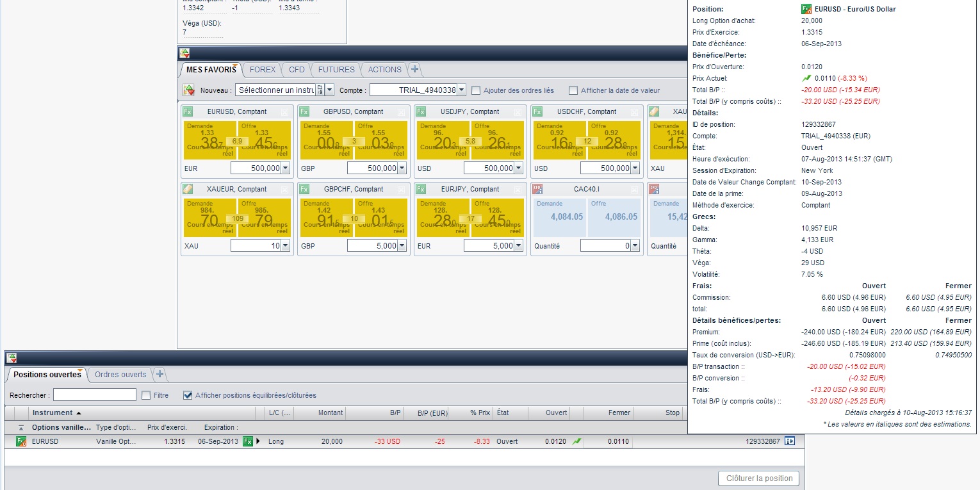980x490 pixels.
Task: Open the Ordres ouverts tab
Action: [120, 374]
